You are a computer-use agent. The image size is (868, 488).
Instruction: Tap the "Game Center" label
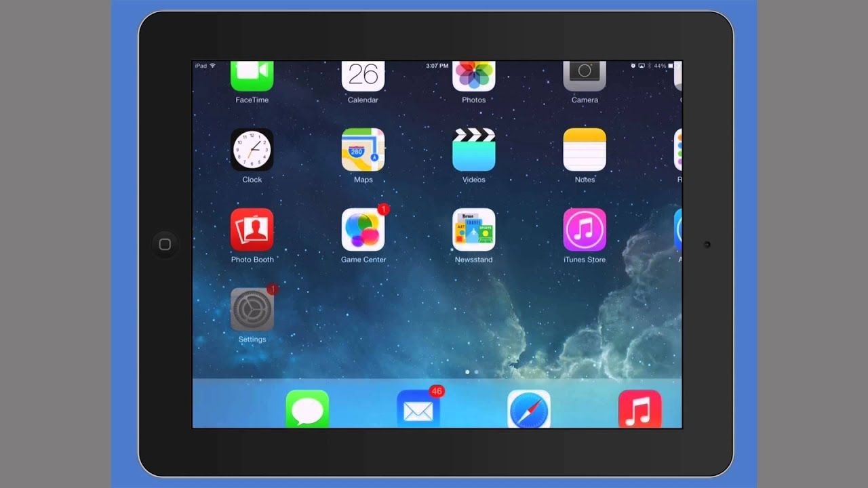point(363,260)
